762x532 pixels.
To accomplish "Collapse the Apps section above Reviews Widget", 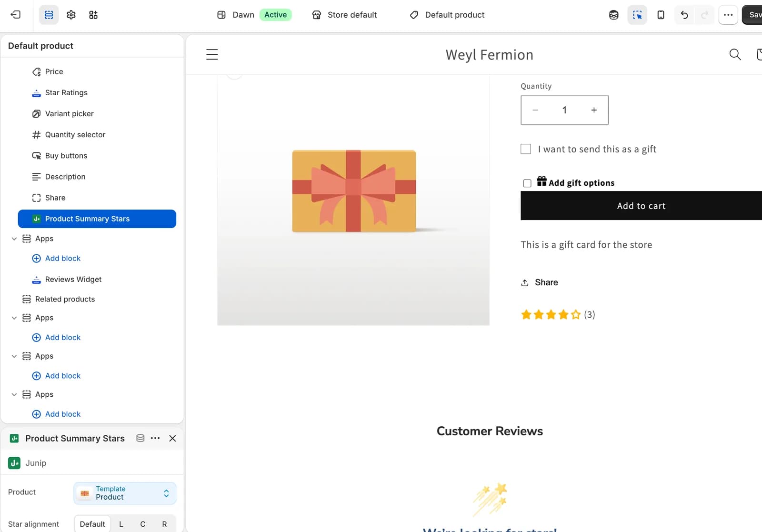I will (x=14, y=239).
